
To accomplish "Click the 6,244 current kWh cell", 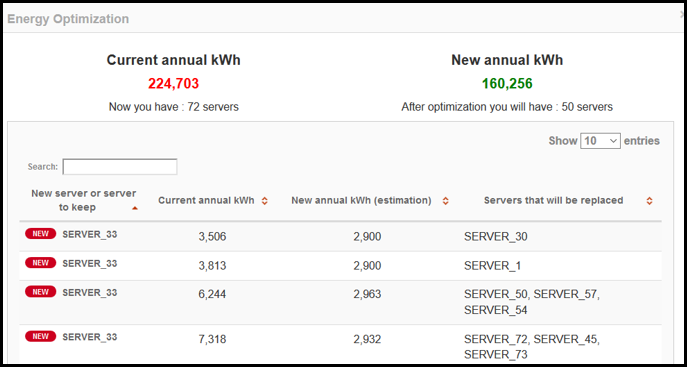I will [212, 295].
